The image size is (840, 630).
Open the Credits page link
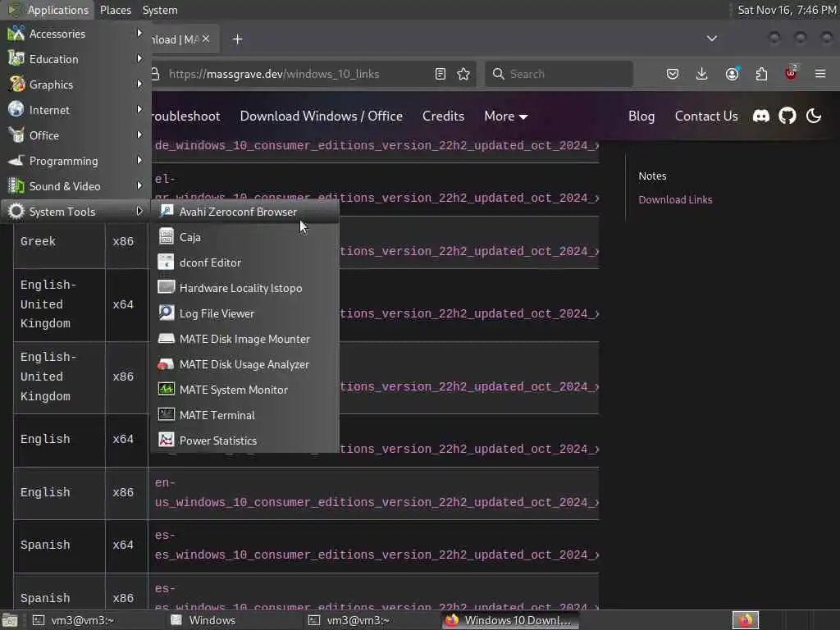[443, 116]
